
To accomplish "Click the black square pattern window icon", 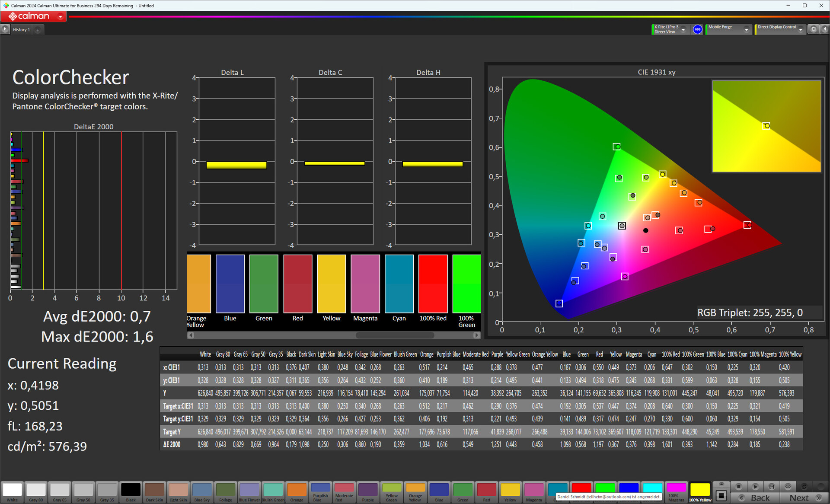I will coord(721,495).
